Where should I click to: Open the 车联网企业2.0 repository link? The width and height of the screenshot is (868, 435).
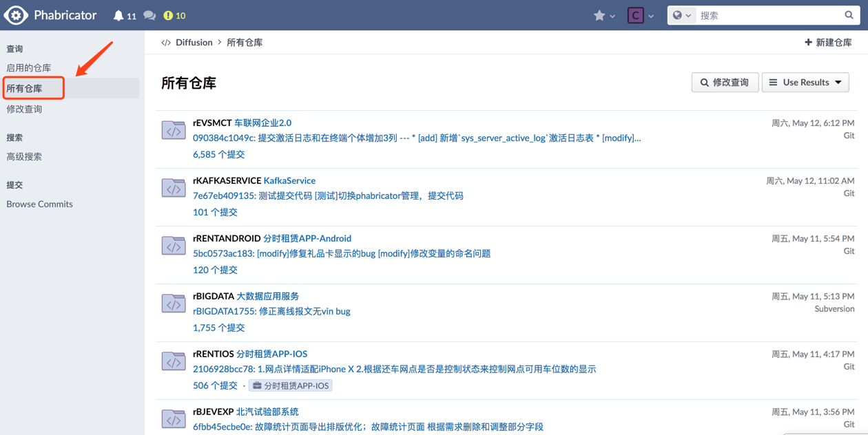262,123
